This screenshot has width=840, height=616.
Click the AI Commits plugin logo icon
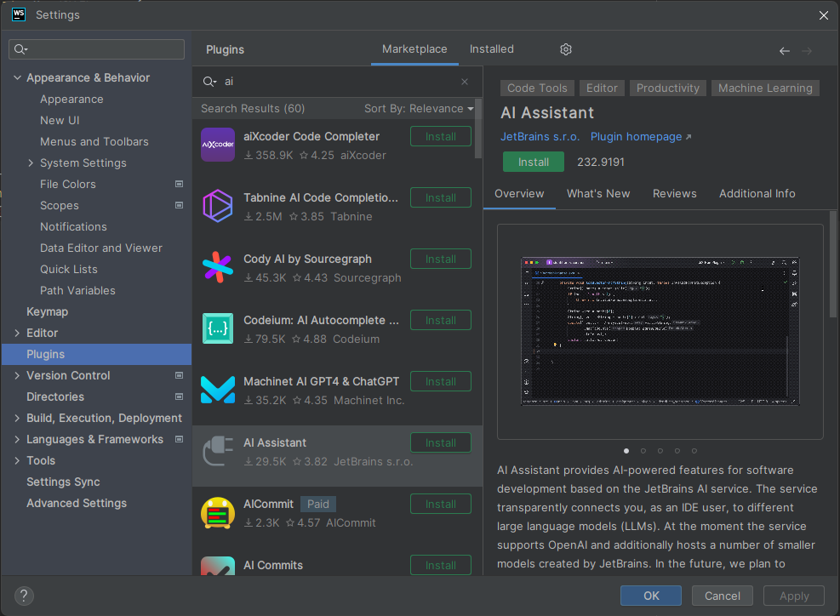[218, 566]
